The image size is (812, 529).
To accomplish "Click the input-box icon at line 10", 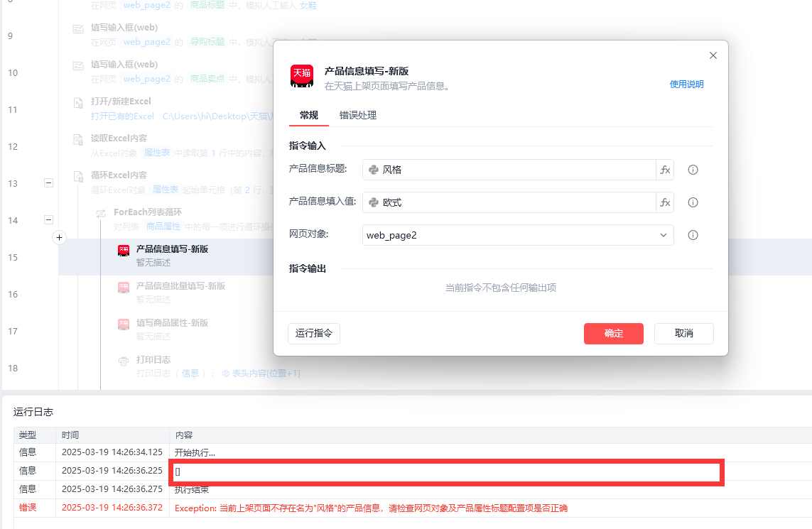I will 78,66.
